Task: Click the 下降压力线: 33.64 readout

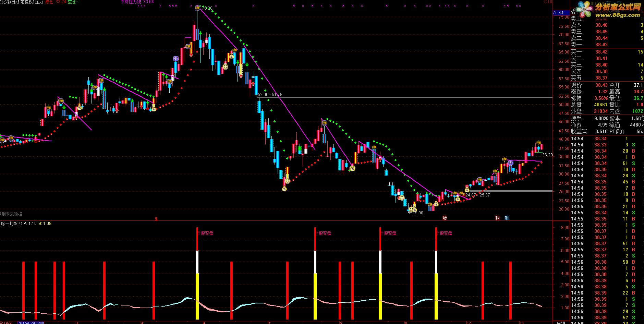Action: tap(137, 2)
